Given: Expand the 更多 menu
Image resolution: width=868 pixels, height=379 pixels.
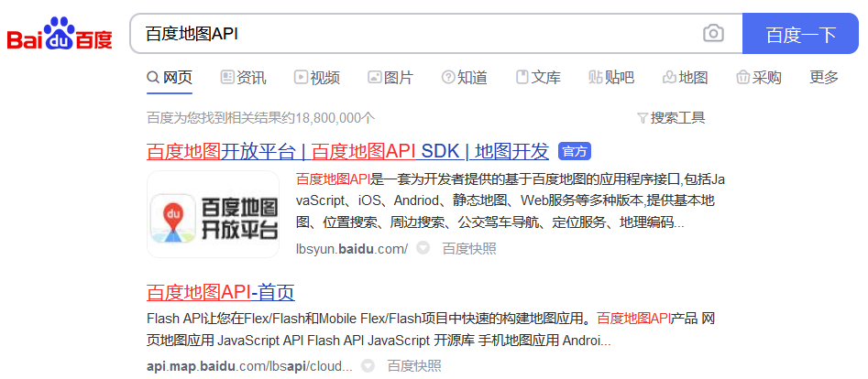Looking at the screenshot, I should [824, 78].
